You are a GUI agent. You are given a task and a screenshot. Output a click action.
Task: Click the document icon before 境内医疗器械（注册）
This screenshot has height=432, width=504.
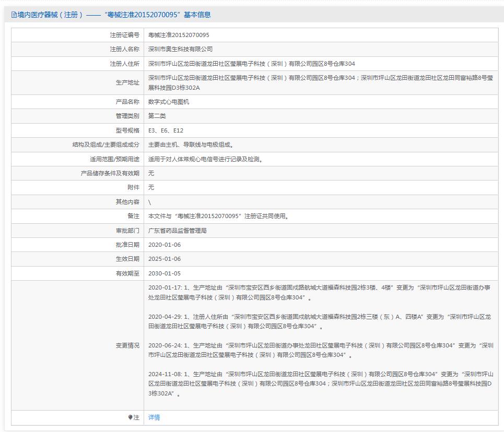14,14
